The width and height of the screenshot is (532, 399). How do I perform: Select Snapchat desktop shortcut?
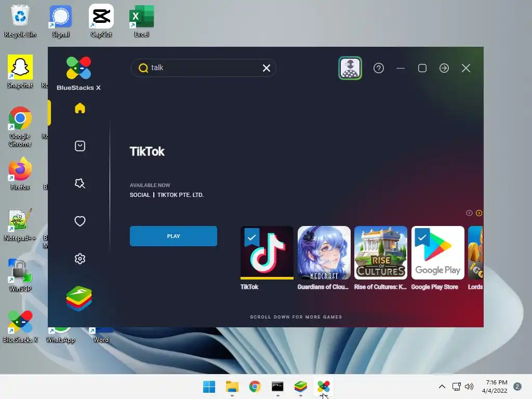pos(20,72)
